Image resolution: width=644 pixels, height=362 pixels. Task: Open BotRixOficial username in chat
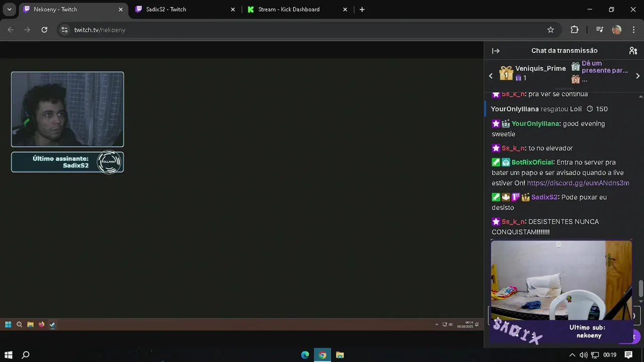coord(533,162)
